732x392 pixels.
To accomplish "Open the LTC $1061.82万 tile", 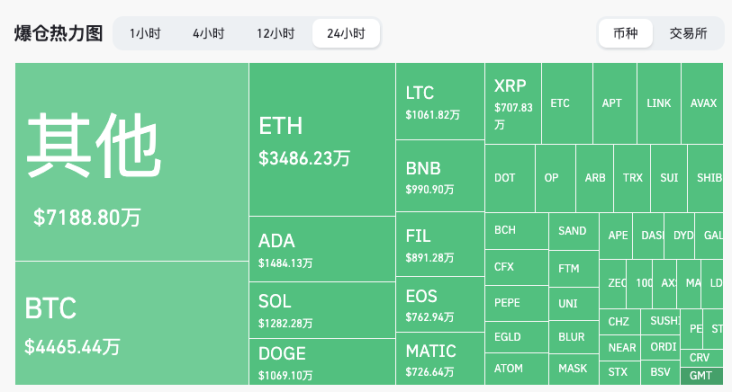I will tap(440, 101).
